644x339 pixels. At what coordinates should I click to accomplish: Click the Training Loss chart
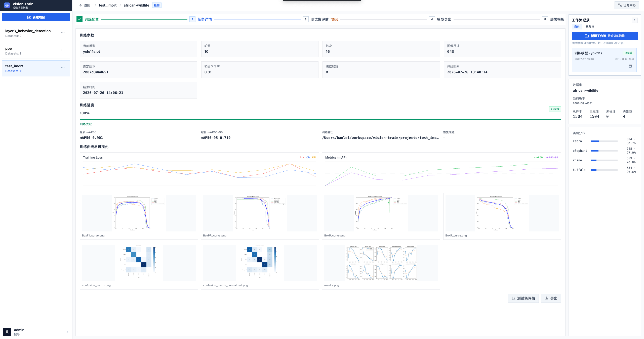point(199,171)
